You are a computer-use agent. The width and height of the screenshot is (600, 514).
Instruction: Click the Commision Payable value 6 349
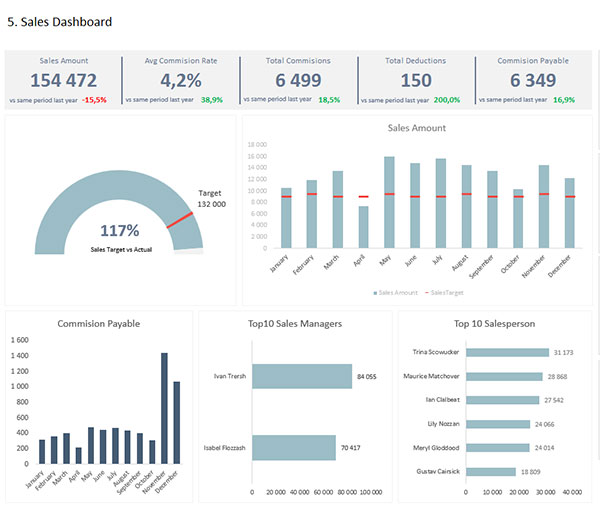pyautogui.click(x=533, y=80)
